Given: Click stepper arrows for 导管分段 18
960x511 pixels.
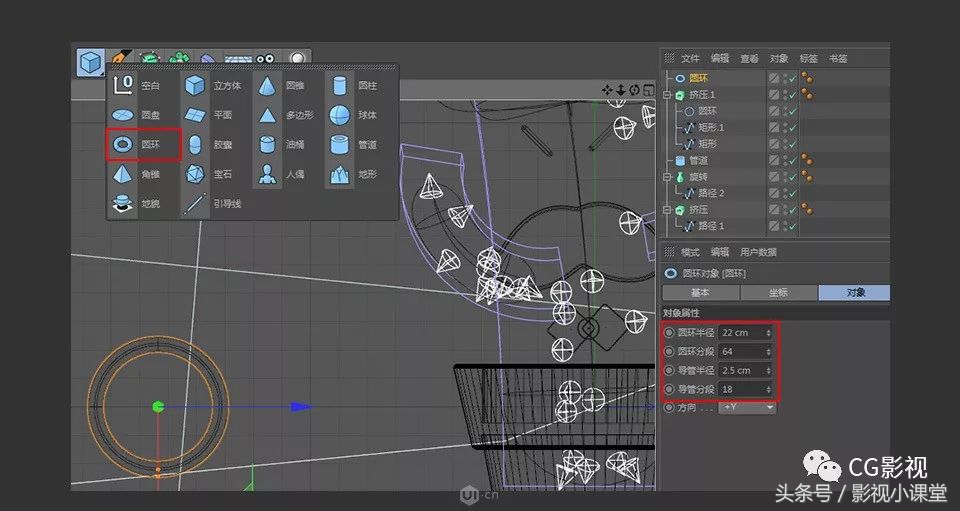Looking at the screenshot, I should (768, 389).
